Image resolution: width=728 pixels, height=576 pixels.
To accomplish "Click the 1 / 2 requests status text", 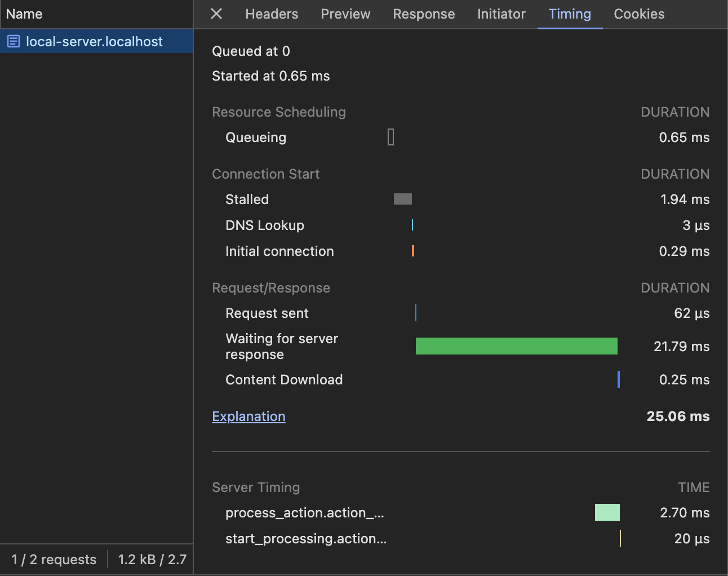I will click(54, 560).
